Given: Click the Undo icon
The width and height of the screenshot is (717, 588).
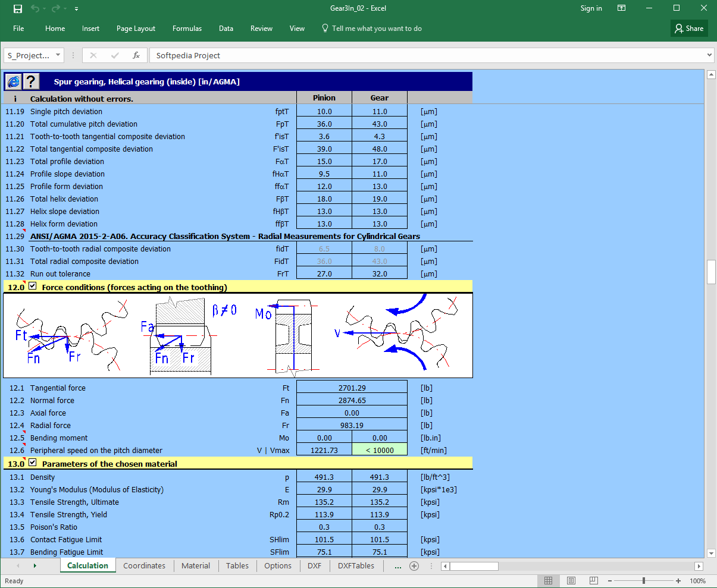Looking at the screenshot, I should tap(33, 8).
